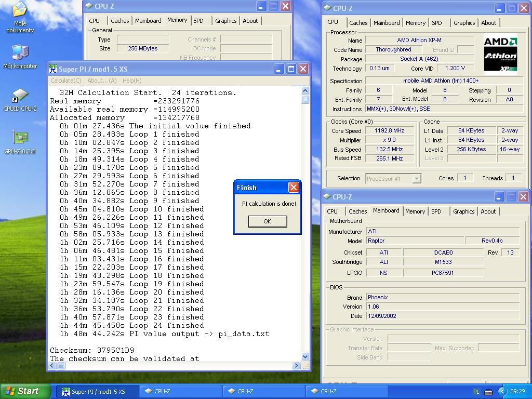This screenshot has height=399, width=532.
Task: Open About tab in processor CPU-Z window
Action: point(489,23)
